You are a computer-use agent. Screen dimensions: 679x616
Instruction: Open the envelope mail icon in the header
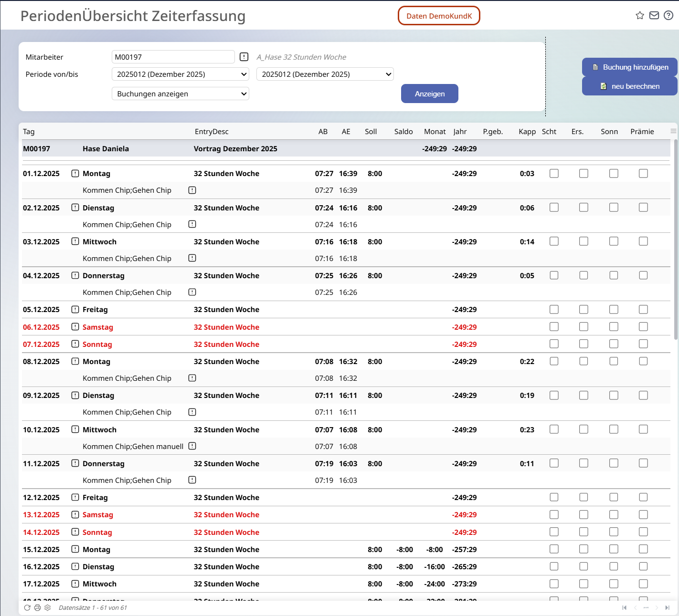[654, 16]
